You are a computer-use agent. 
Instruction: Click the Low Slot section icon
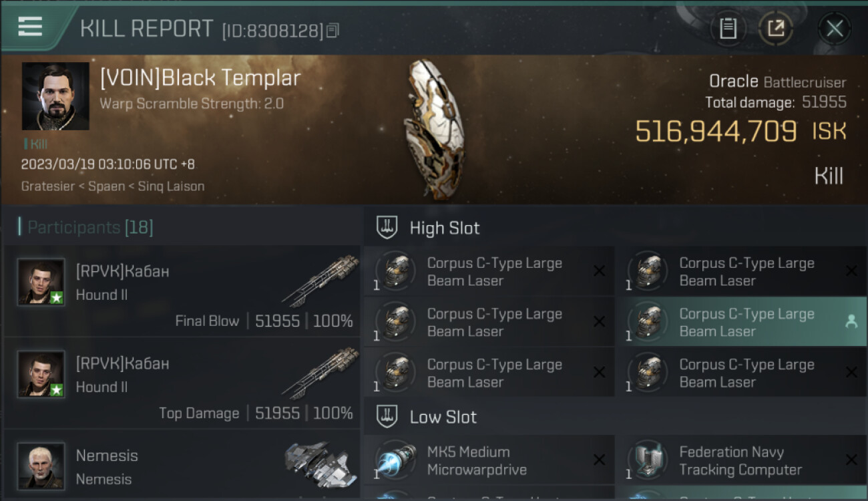click(x=387, y=417)
